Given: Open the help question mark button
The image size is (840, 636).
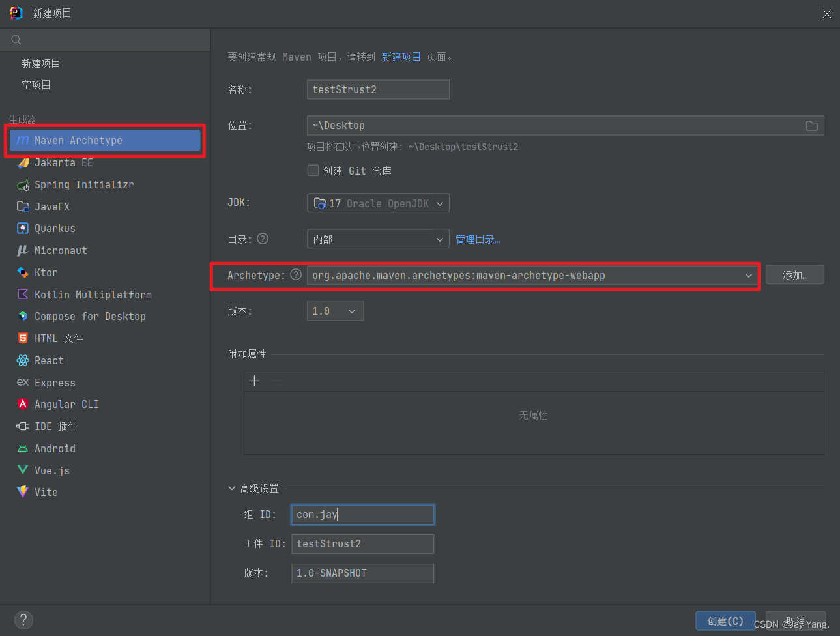Looking at the screenshot, I should click(23, 620).
